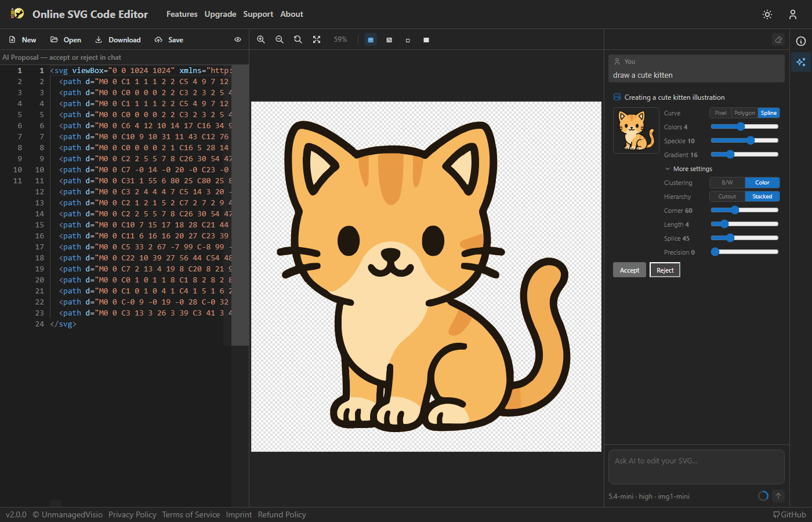This screenshot has height=522, width=812.
Task: Toggle SVG preview with the eye icon
Action: 237,39
